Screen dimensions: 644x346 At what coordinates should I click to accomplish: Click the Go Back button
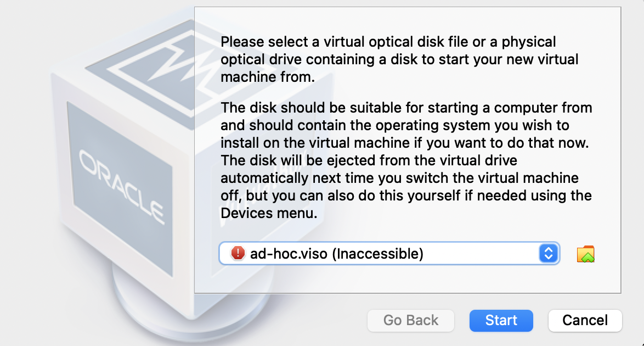[x=411, y=320]
